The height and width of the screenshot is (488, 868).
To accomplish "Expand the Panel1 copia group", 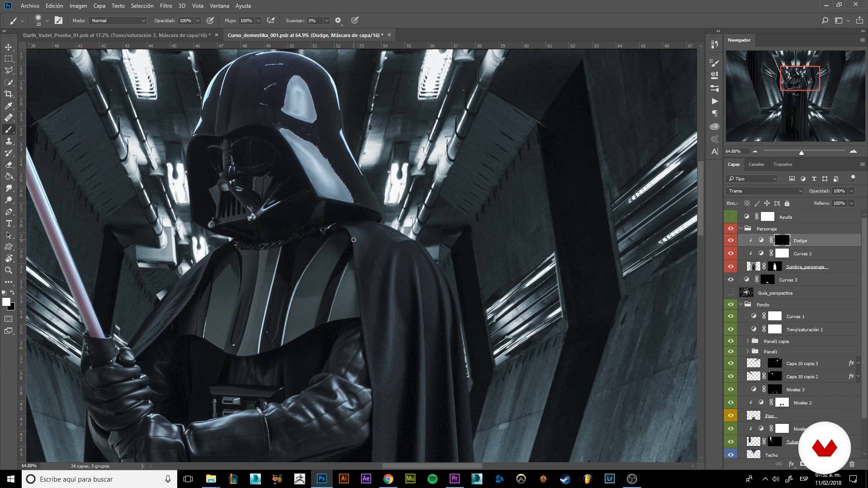I will 748,341.
